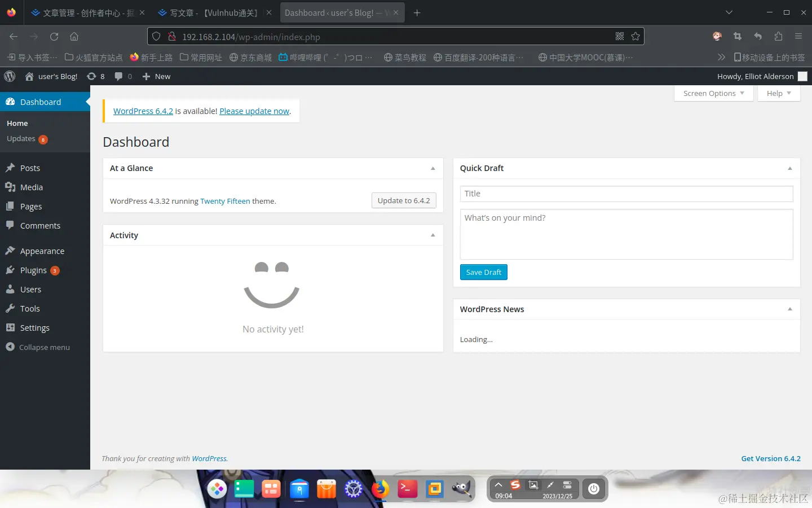This screenshot has height=508, width=812.
Task: Open the Firefox hamburger menu
Action: pos(798,37)
